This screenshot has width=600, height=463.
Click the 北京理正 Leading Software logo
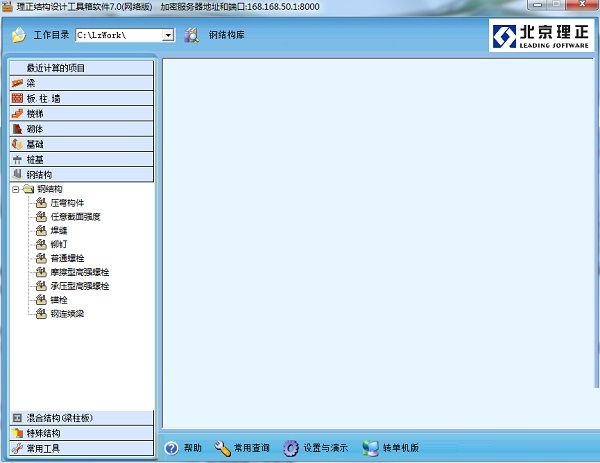point(541,36)
